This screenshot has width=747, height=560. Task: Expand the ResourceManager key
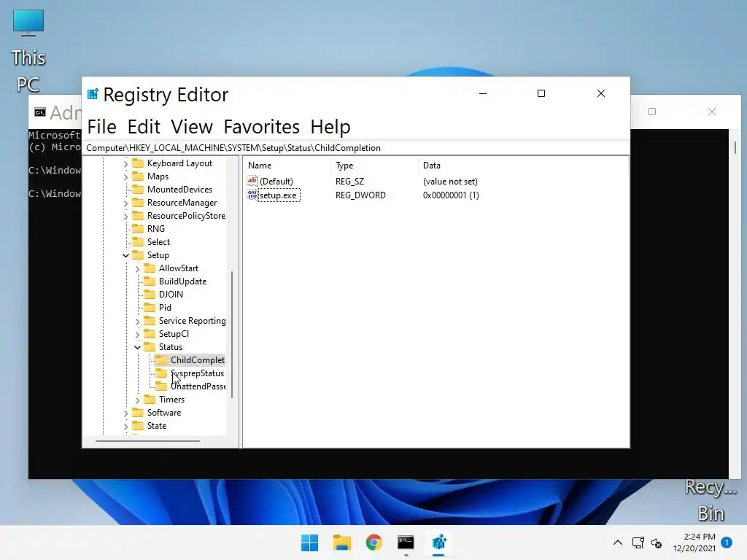click(x=125, y=203)
